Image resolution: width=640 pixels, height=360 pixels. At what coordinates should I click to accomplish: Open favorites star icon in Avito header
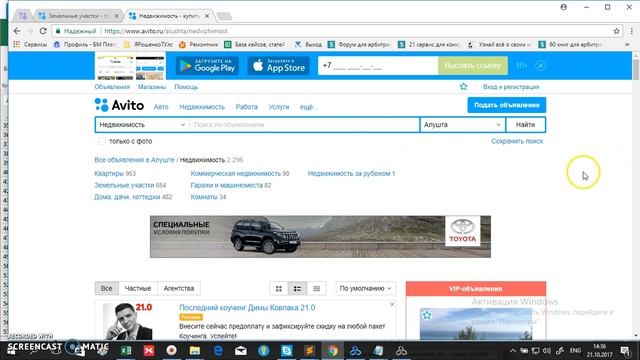(463, 87)
